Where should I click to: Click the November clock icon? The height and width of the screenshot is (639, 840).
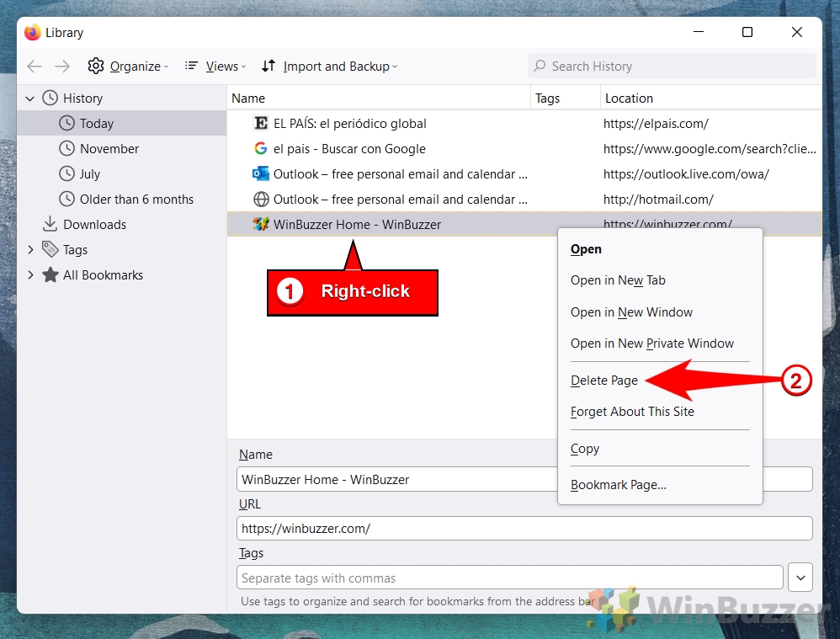(x=66, y=148)
